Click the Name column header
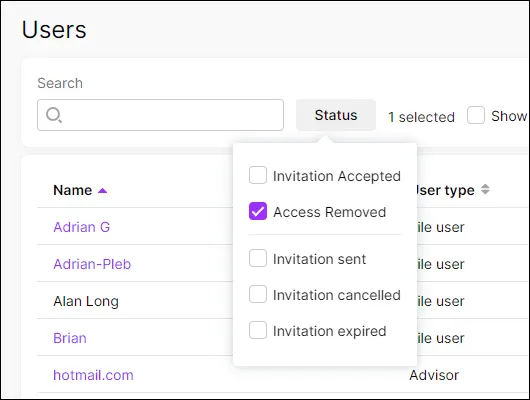 click(73, 190)
